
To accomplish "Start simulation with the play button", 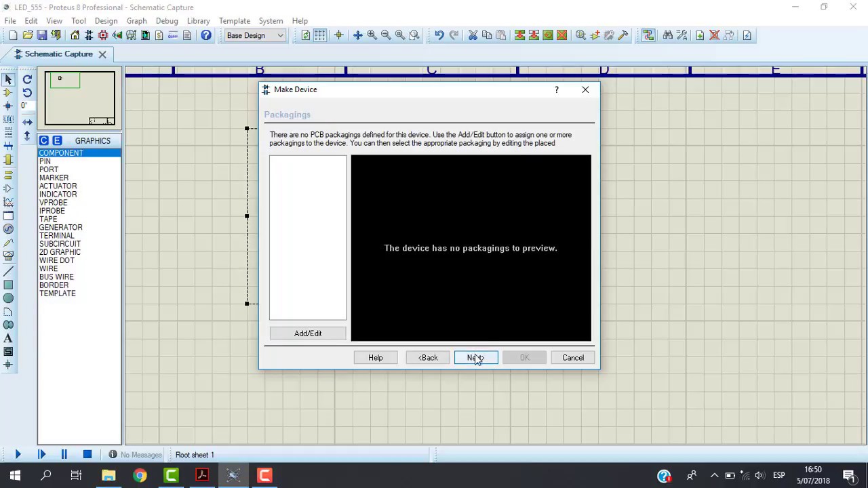I will 18,455.
